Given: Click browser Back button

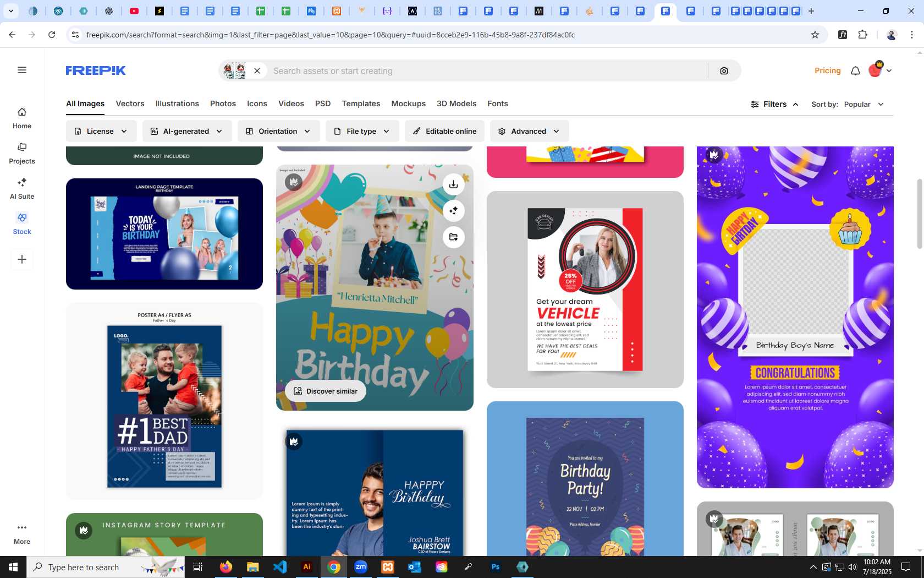Looking at the screenshot, I should click(12, 35).
